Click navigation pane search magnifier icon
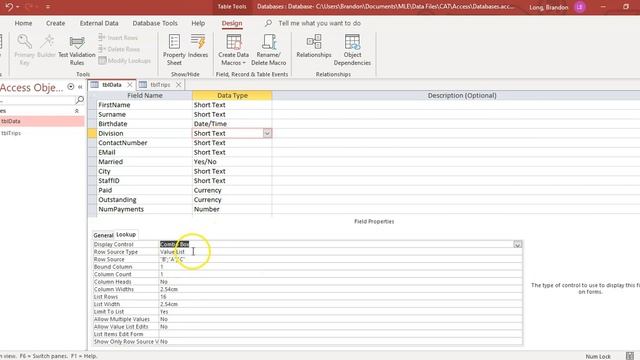The height and width of the screenshot is (360, 640). pyautogui.click(x=80, y=99)
